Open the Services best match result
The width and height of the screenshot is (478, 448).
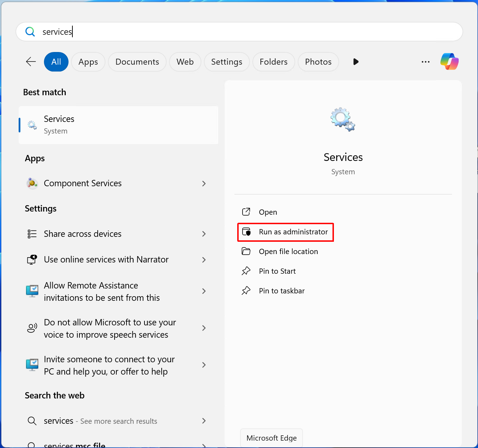[x=118, y=125]
